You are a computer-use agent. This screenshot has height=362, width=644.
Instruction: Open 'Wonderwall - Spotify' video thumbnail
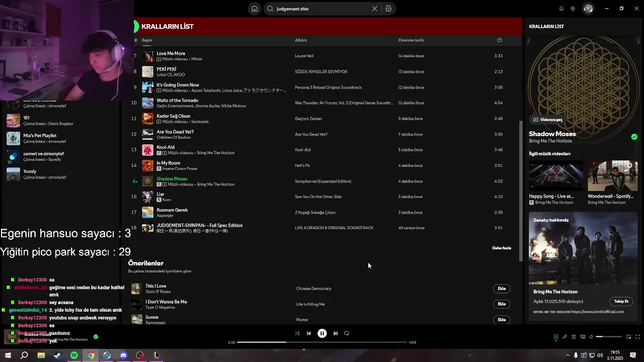coord(613,176)
